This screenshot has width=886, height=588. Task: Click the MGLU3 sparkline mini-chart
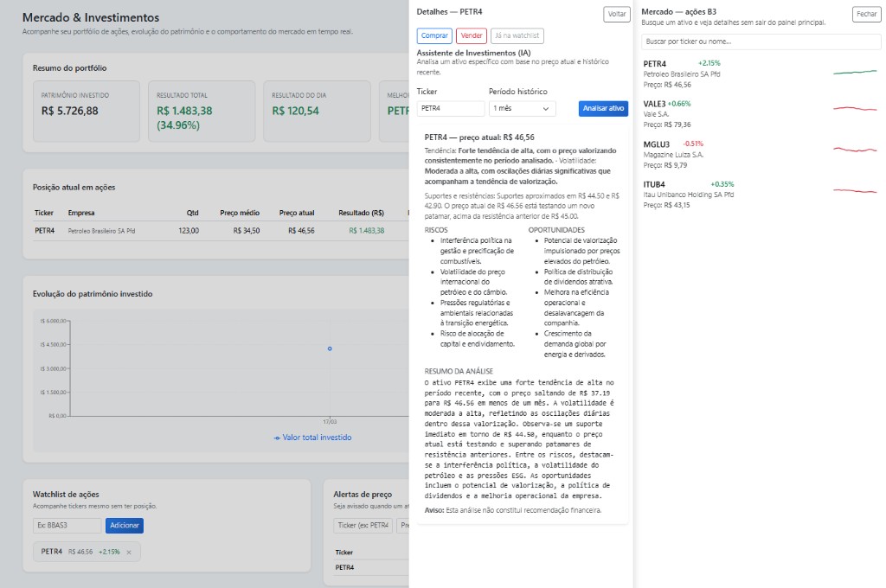point(855,149)
